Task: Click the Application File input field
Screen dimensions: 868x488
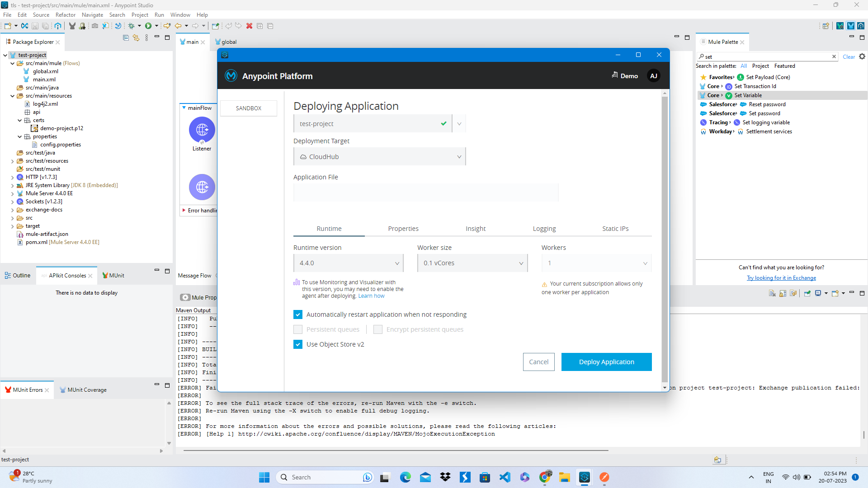Action: point(426,192)
